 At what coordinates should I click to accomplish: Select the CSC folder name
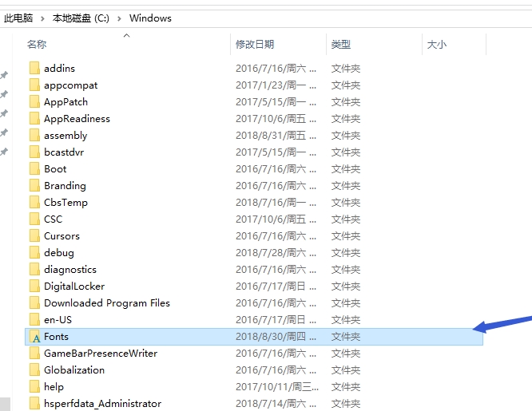click(54, 219)
